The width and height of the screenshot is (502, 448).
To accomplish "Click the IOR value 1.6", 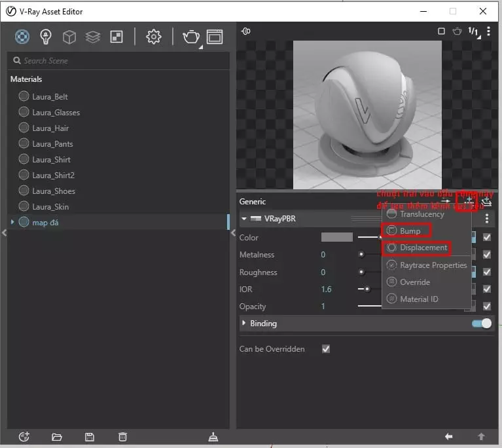I will 326,289.
